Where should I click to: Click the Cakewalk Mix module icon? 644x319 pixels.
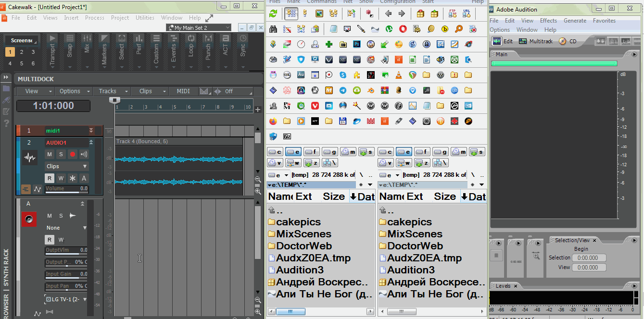pyautogui.click(x=87, y=38)
